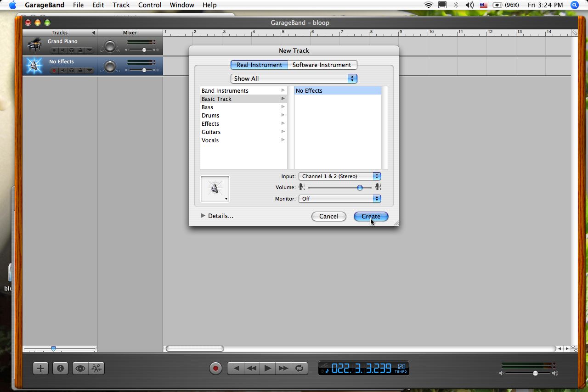Open the Edit menu

pos(98,5)
